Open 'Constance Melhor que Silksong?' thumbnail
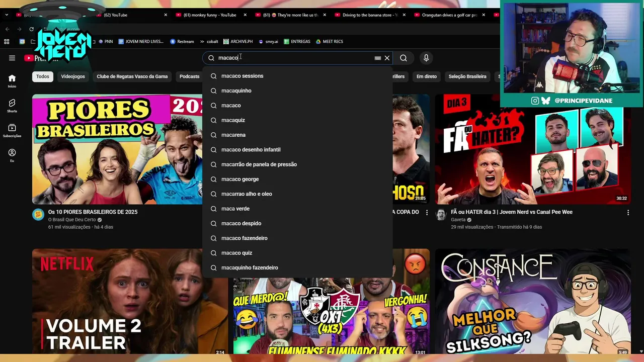This screenshot has width=644, height=362. [x=533, y=302]
